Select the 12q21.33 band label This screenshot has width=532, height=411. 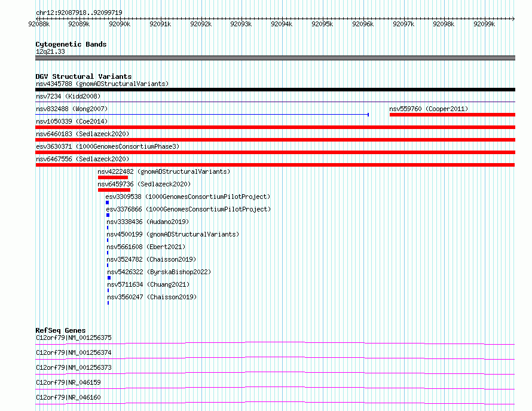(x=50, y=51)
